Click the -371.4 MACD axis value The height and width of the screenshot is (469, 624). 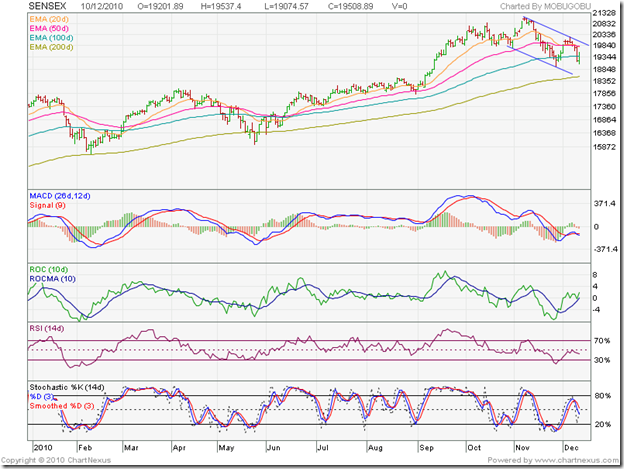(x=605, y=249)
